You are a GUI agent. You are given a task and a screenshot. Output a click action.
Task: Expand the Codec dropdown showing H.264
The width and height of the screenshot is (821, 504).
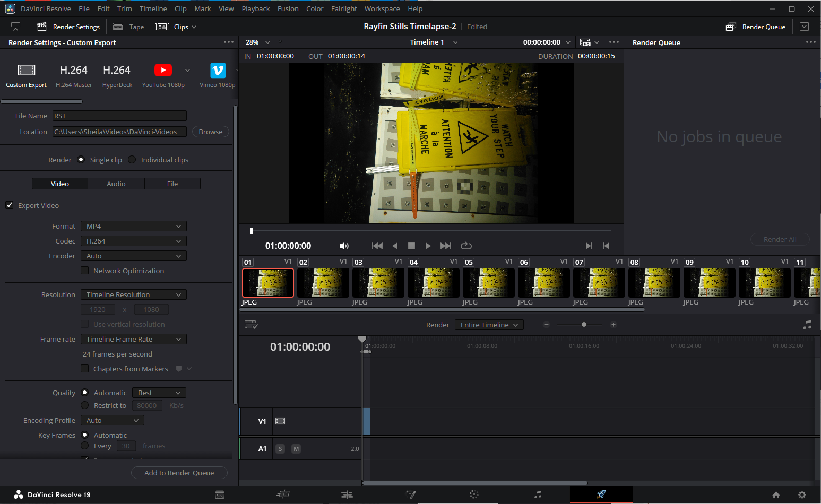click(133, 241)
